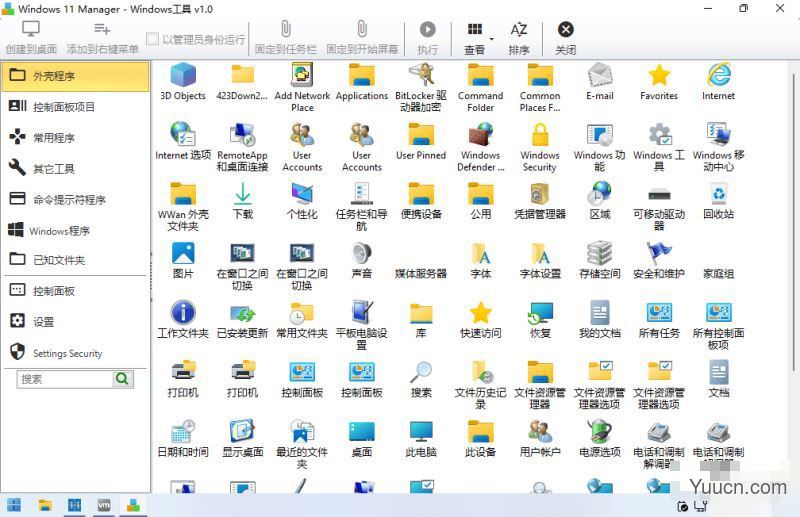The height and width of the screenshot is (517, 800).
Task: Select the Add Network Place icon
Action: (x=302, y=87)
